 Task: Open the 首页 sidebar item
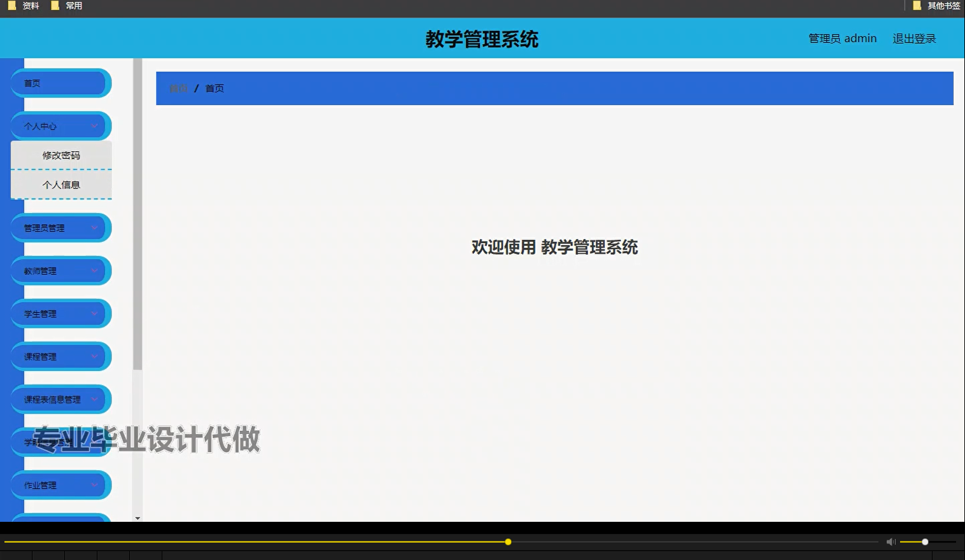pyautogui.click(x=60, y=83)
